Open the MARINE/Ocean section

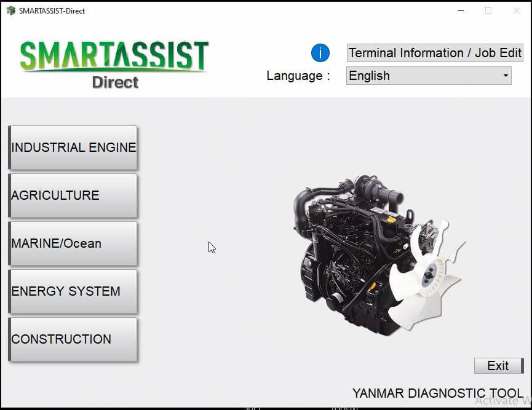pos(73,243)
